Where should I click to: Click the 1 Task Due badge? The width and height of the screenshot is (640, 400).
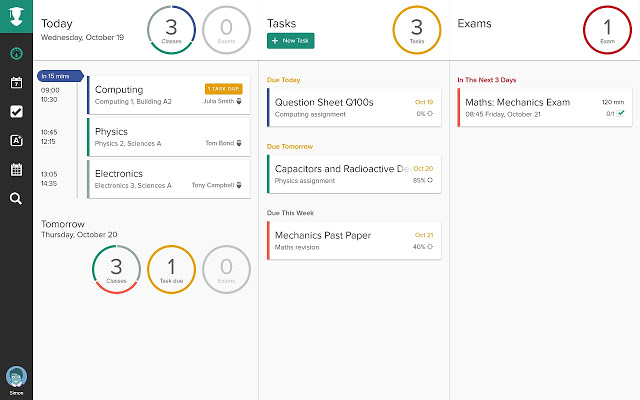tap(223, 88)
